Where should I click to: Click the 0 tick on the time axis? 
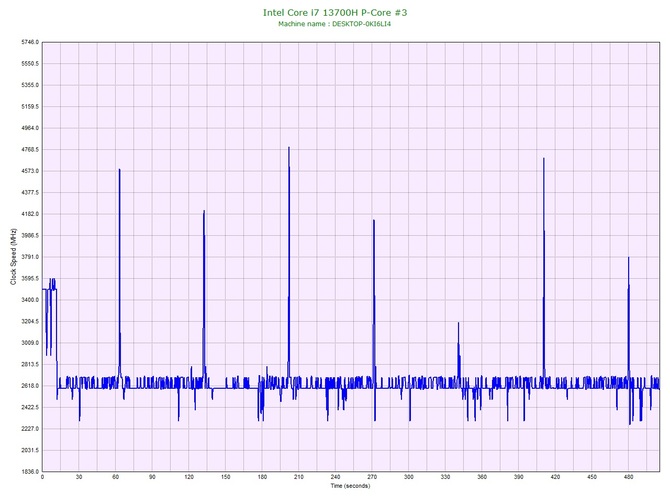coord(42,477)
